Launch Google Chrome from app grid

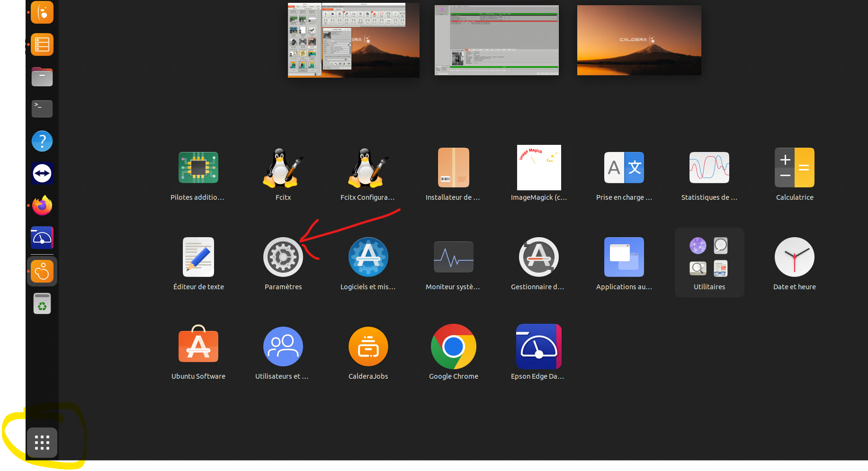(453, 347)
